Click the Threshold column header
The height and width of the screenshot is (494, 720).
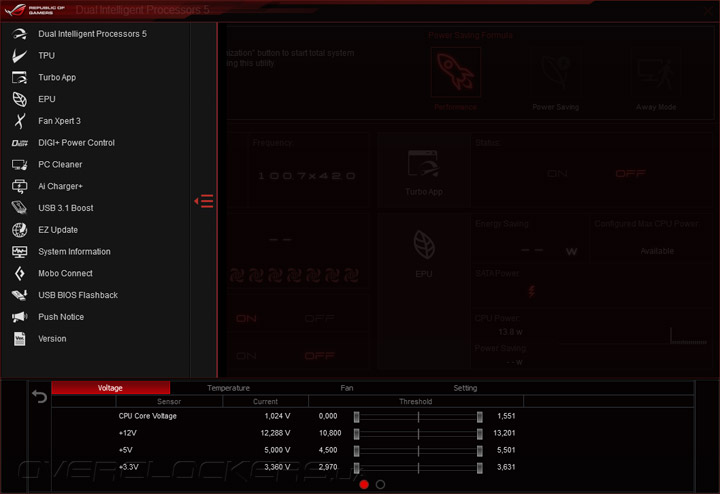coord(416,401)
